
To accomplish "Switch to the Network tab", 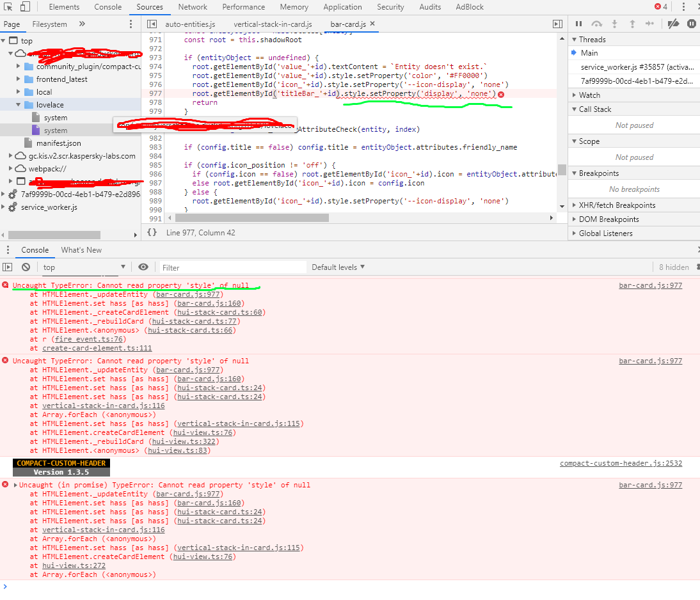I will [x=193, y=7].
